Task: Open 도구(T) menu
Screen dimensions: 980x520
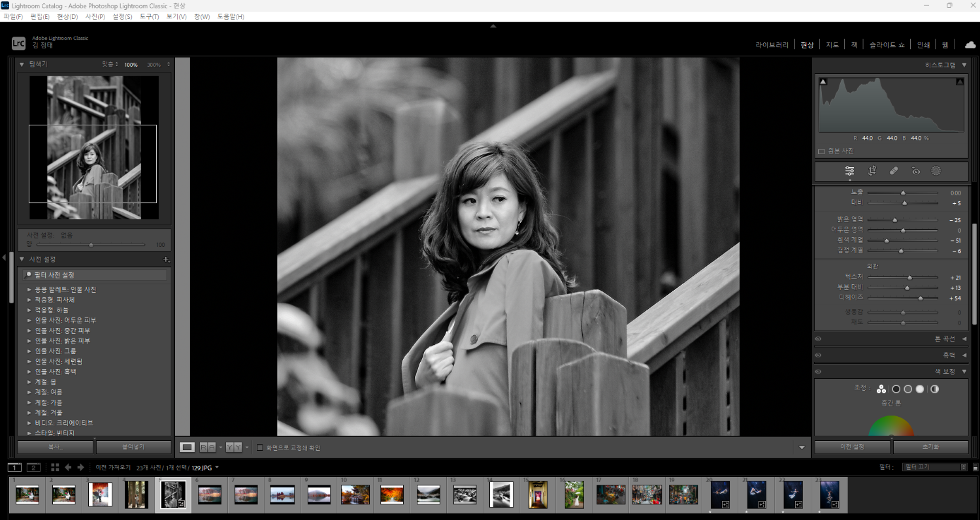Action: click(x=150, y=16)
